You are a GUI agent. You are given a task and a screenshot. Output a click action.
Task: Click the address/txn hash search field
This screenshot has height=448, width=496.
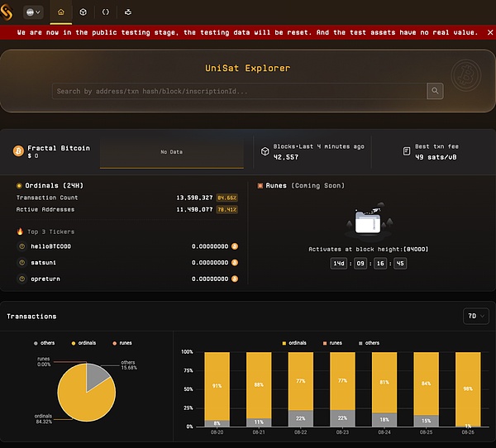pyautogui.click(x=240, y=91)
